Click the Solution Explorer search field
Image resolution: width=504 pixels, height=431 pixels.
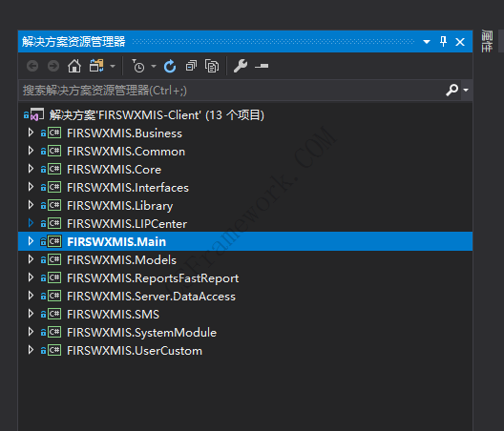(231, 91)
